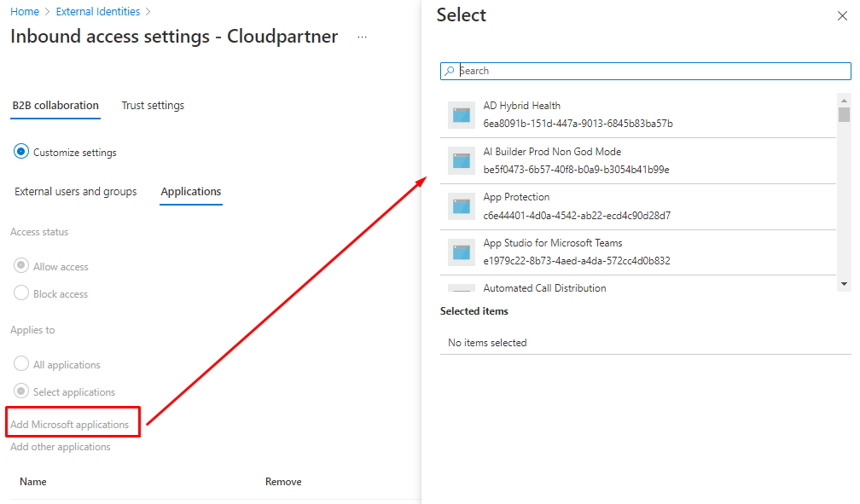Switch to the Trust settings tab

(153, 106)
